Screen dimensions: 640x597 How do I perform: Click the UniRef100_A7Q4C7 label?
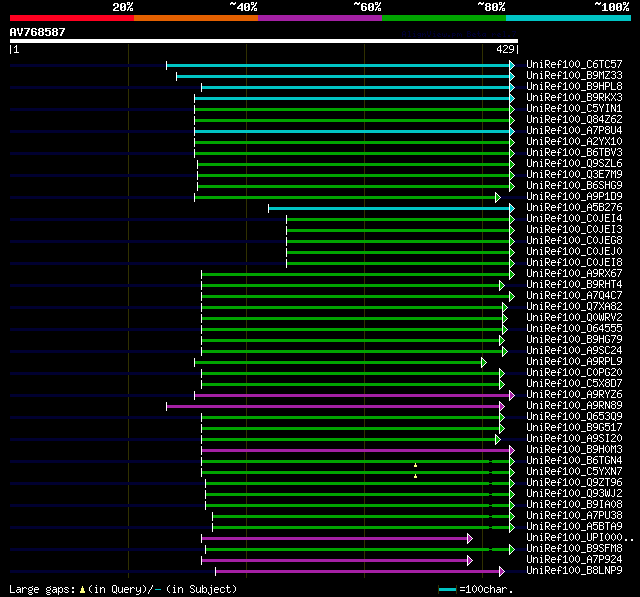click(x=574, y=296)
